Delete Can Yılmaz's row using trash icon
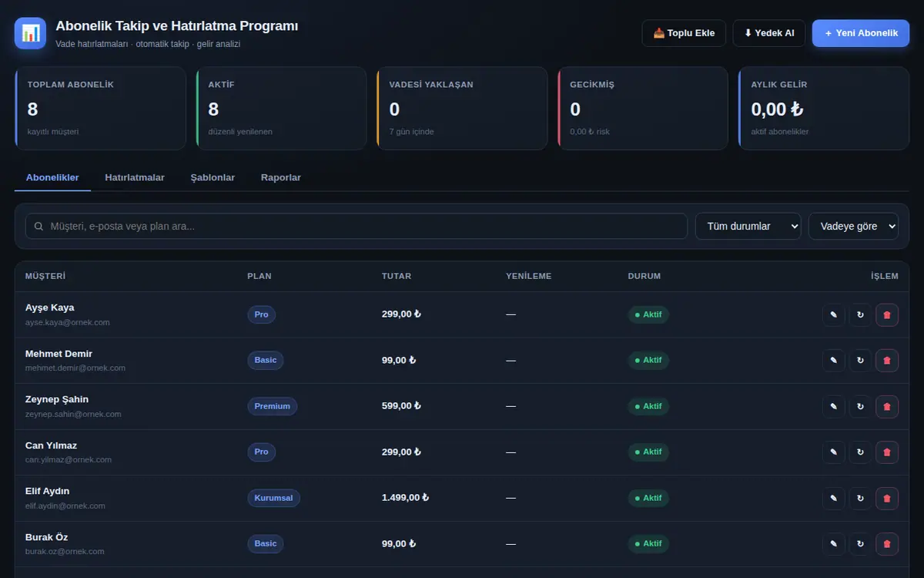This screenshot has height=578, width=924. [x=887, y=452]
